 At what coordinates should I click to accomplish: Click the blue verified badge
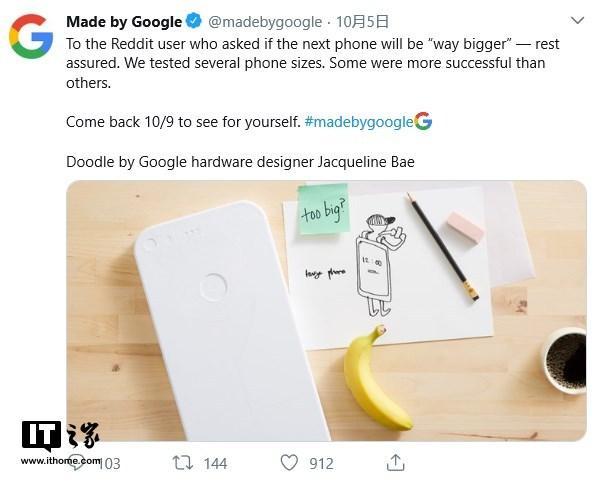(195, 21)
